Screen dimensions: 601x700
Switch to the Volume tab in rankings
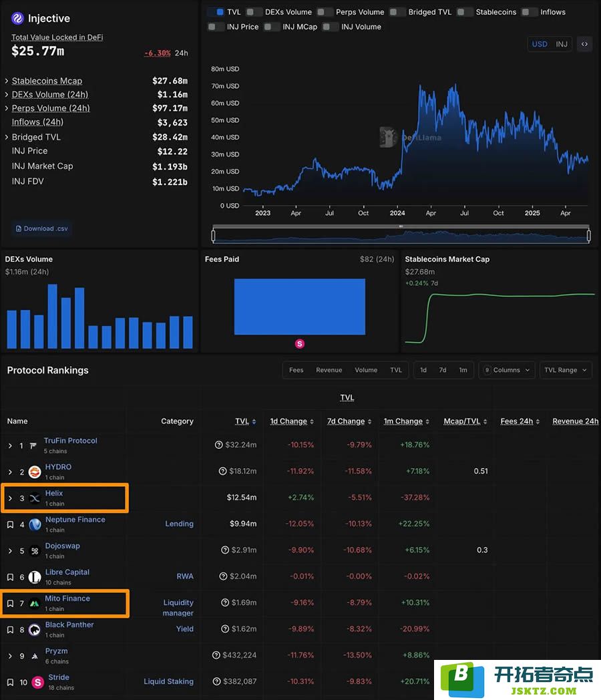click(366, 370)
